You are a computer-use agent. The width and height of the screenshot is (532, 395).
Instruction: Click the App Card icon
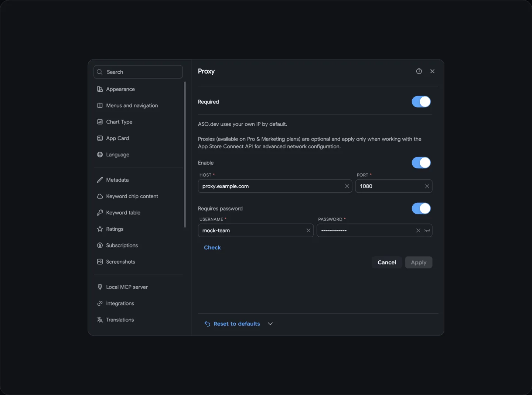(100, 138)
